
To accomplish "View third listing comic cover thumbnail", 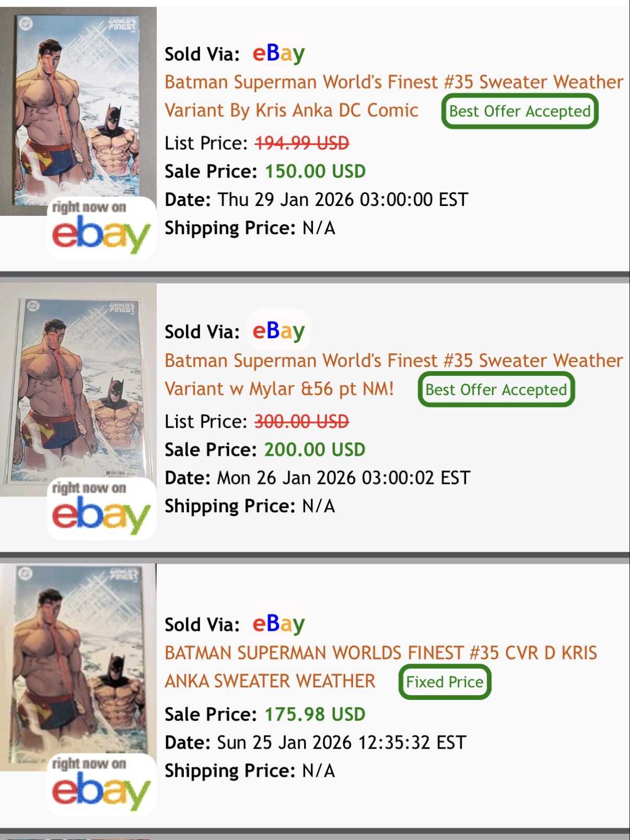I will [78, 667].
